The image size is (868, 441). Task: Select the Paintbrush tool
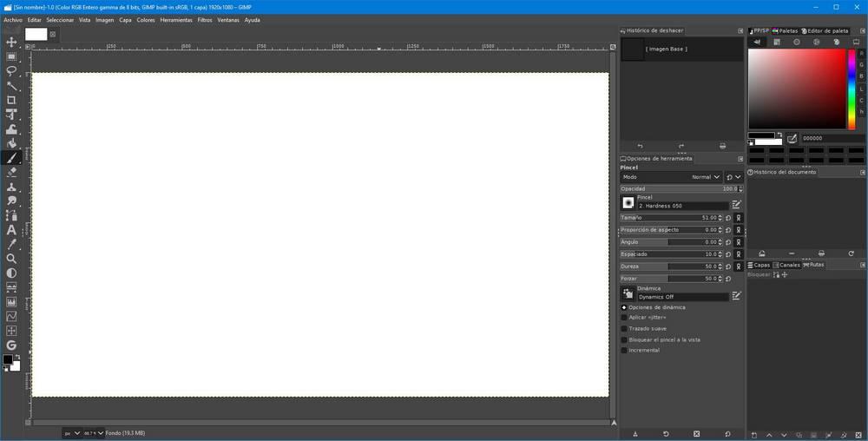click(x=11, y=158)
